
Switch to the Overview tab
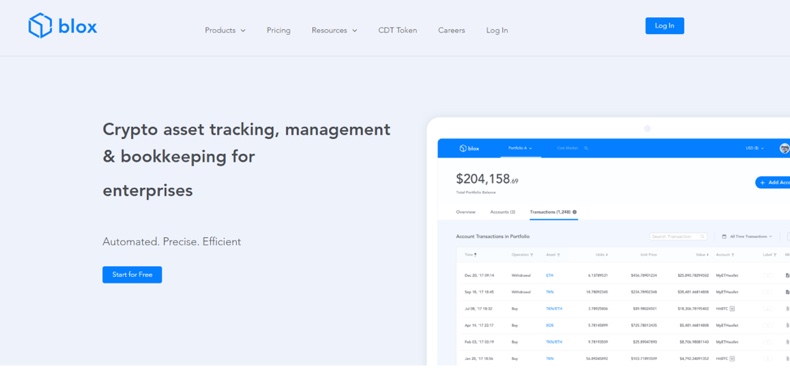tap(466, 212)
